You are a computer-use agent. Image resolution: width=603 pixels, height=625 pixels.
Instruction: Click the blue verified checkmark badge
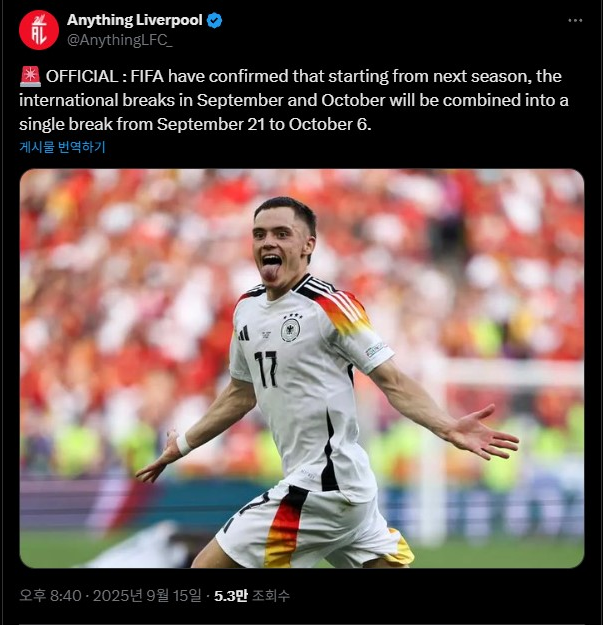[x=214, y=20]
